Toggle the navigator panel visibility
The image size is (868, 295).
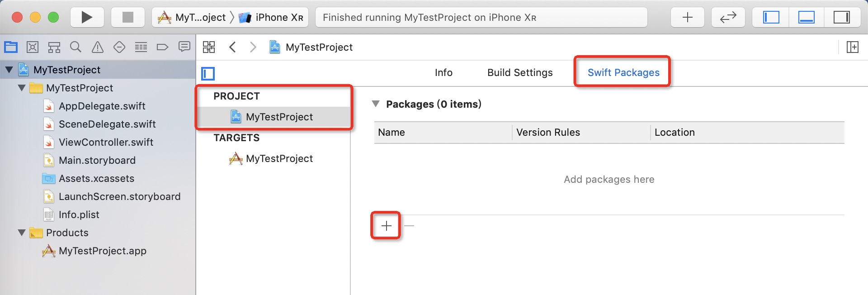click(771, 17)
